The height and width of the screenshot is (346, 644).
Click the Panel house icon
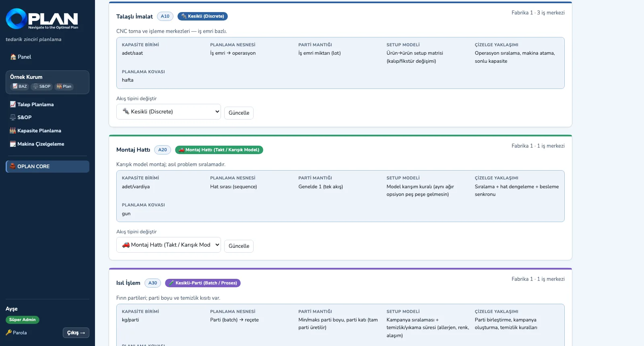click(x=13, y=57)
